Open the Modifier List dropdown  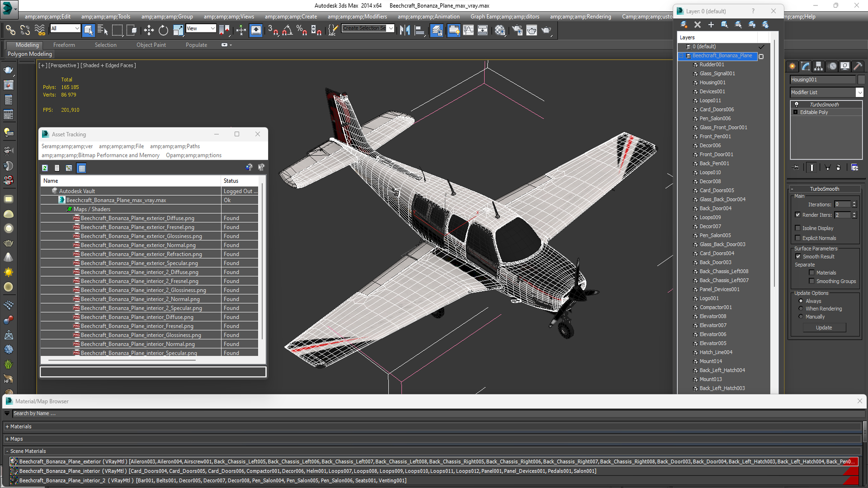pyautogui.click(x=859, y=92)
